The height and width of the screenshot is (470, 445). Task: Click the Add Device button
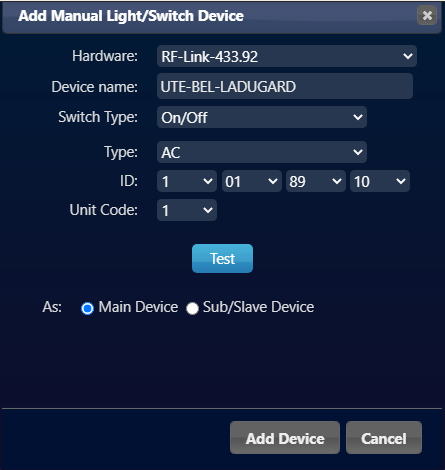tap(285, 438)
